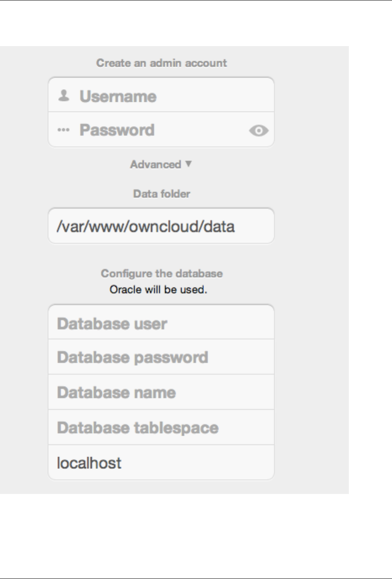Viewport: 392px width, 579px height.
Task: Collapse the Advanced section triangle arrow
Action: pos(188,164)
